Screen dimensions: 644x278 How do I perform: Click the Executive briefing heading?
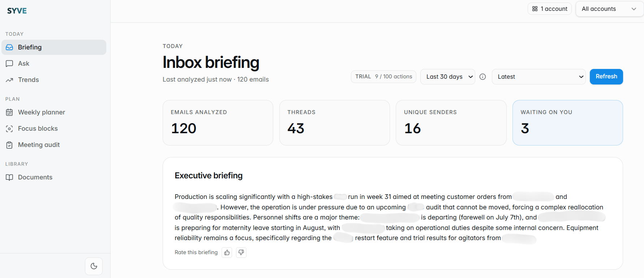(209, 175)
